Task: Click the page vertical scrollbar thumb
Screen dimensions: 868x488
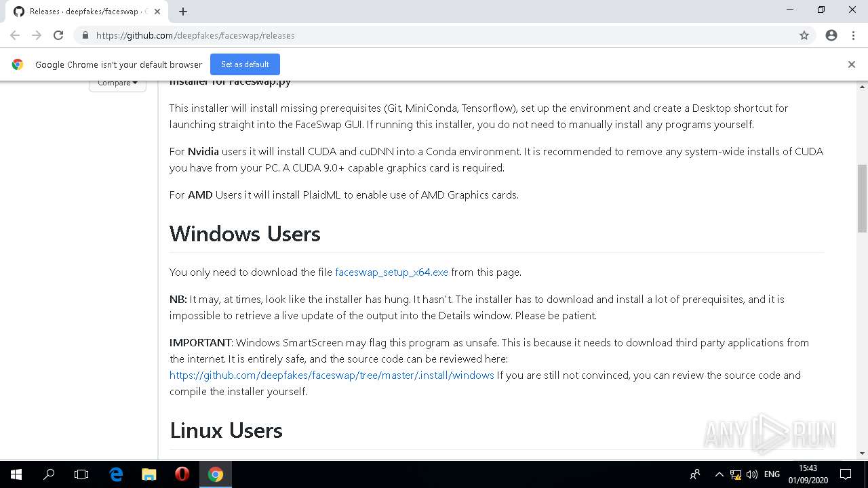Action: [862, 198]
